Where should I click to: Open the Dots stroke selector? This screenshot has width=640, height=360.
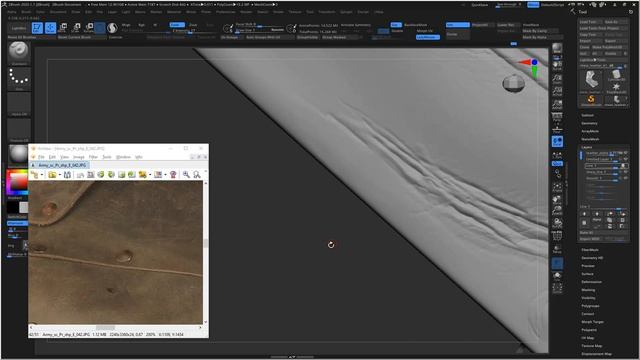coord(19,78)
